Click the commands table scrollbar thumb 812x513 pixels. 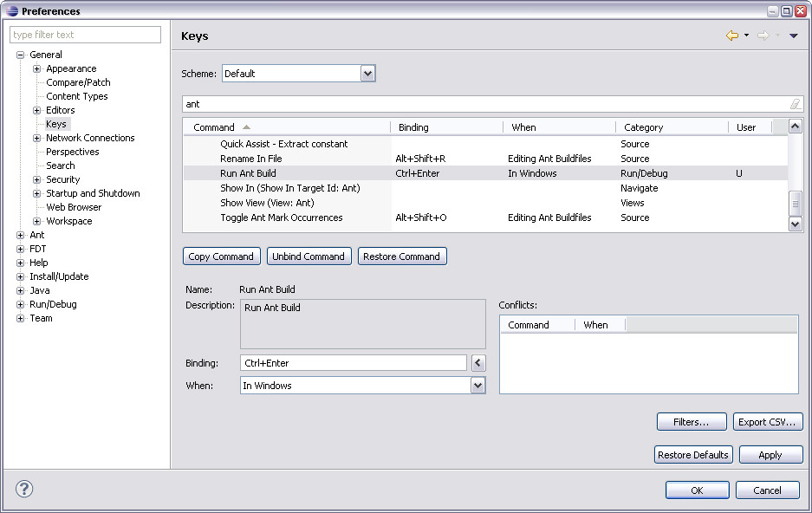(795, 204)
